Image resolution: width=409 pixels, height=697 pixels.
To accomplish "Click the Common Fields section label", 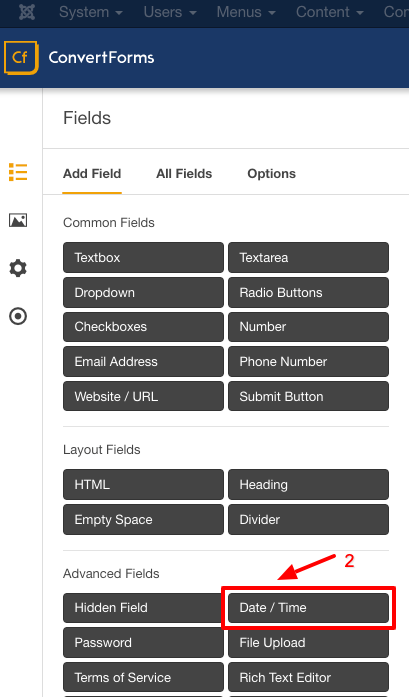I will (x=109, y=222).
